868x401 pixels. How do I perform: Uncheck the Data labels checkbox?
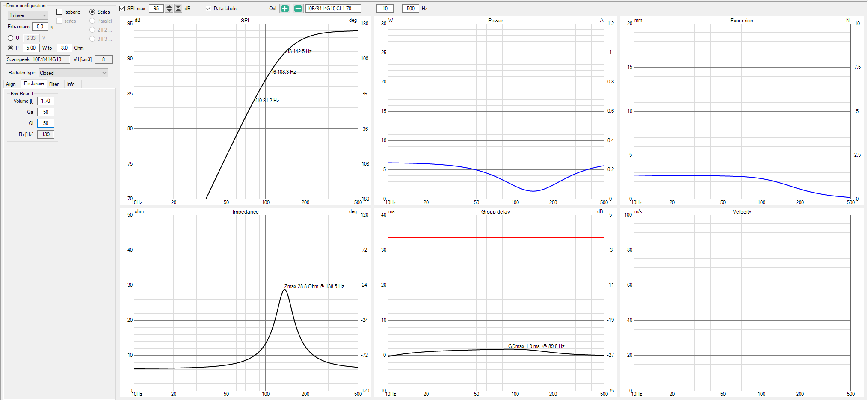209,9
